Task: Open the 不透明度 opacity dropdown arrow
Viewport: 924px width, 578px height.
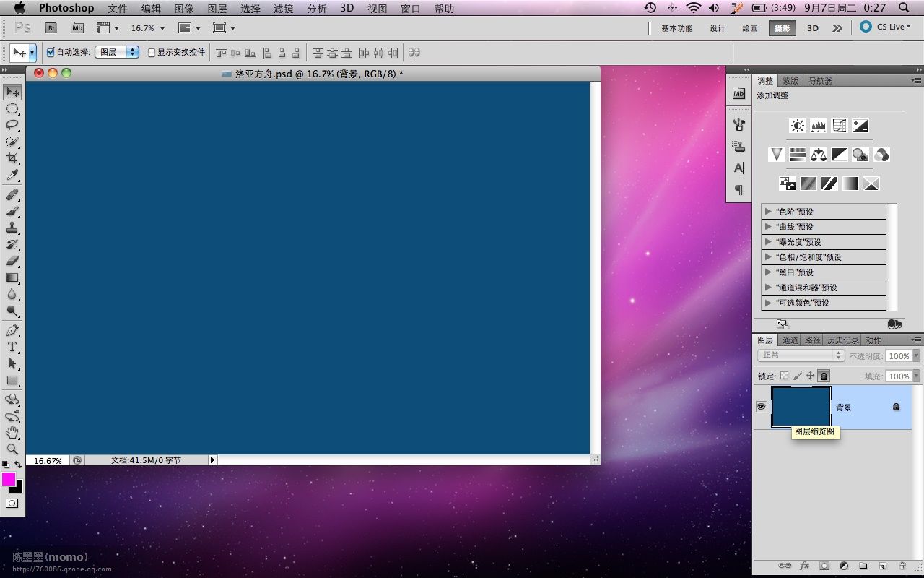Action: pos(917,356)
